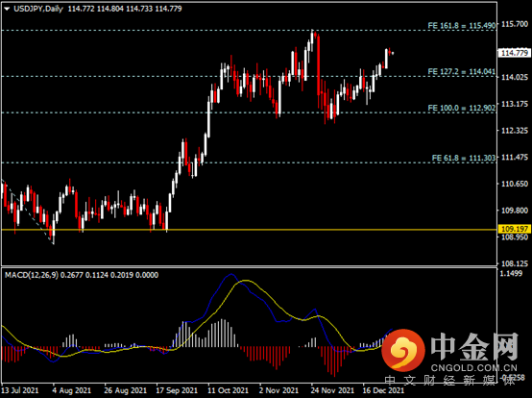532x398 pixels.
Task: Click the CNGOLD logo icon
Action: (403, 350)
